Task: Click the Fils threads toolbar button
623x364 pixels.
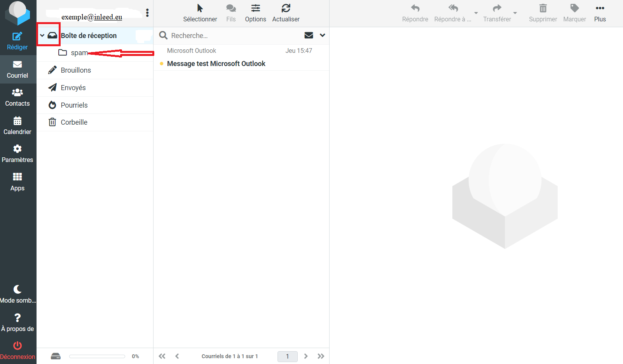Action: [231, 13]
